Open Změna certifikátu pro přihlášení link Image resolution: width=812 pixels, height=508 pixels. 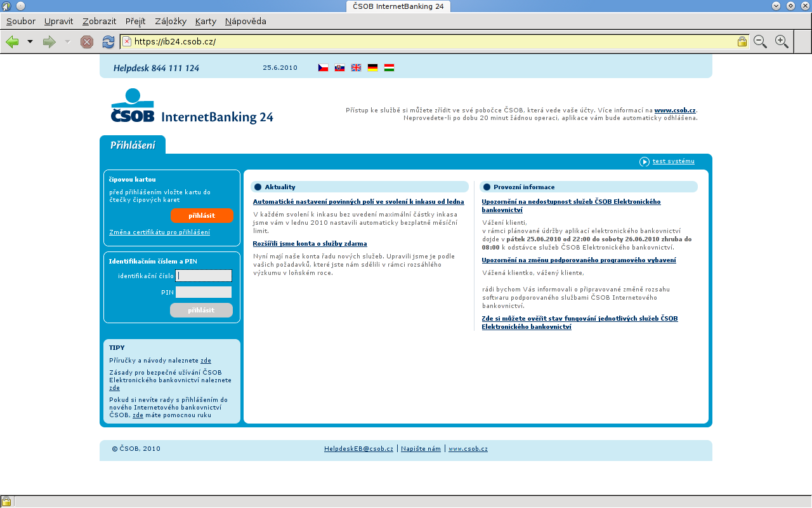click(x=159, y=232)
